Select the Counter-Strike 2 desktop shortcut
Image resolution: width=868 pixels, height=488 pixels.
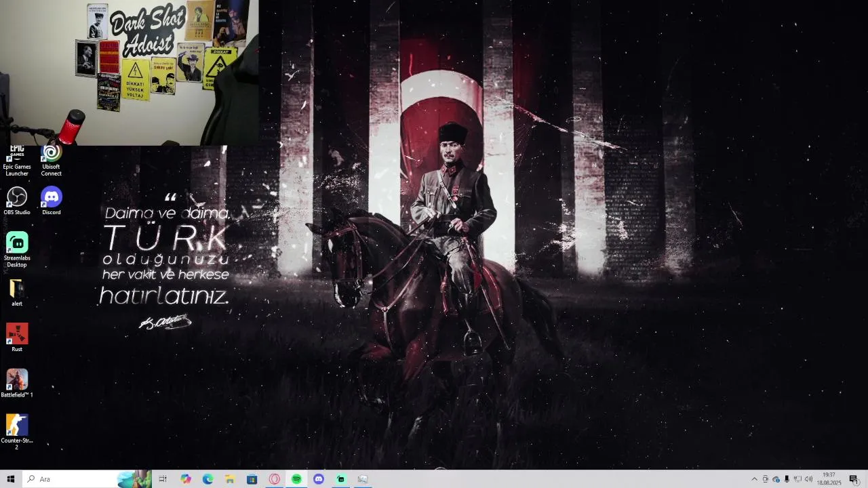(x=17, y=432)
